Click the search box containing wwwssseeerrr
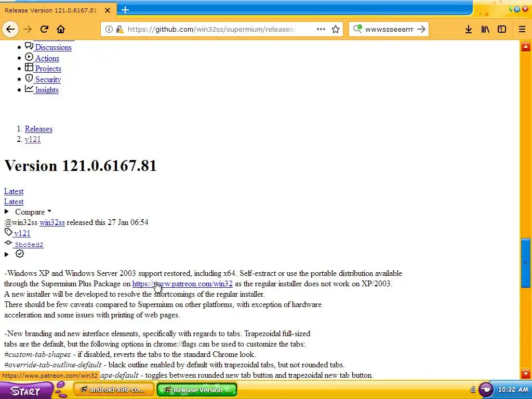 (389, 29)
